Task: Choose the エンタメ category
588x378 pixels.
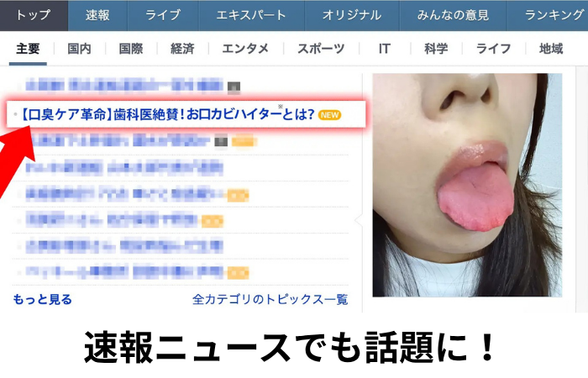Action: [x=245, y=49]
